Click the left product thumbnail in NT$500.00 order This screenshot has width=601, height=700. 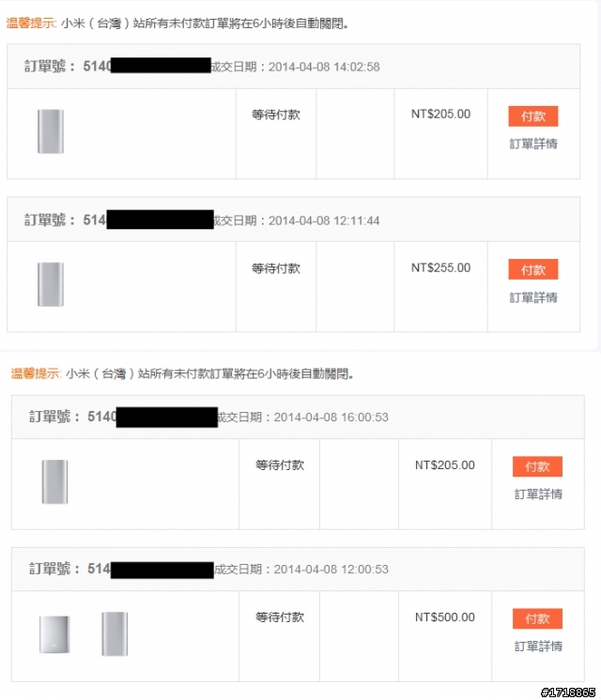[x=53, y=633]
